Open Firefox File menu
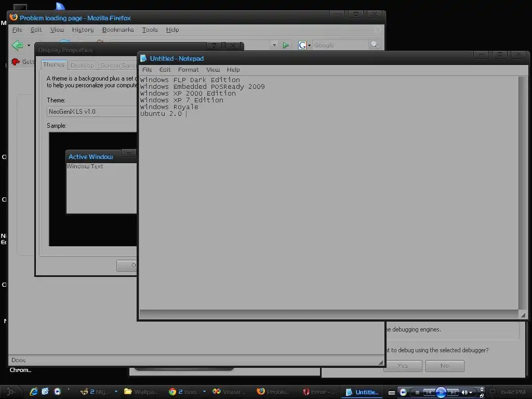Screen dimensions: 532x399 coord(17,30)
